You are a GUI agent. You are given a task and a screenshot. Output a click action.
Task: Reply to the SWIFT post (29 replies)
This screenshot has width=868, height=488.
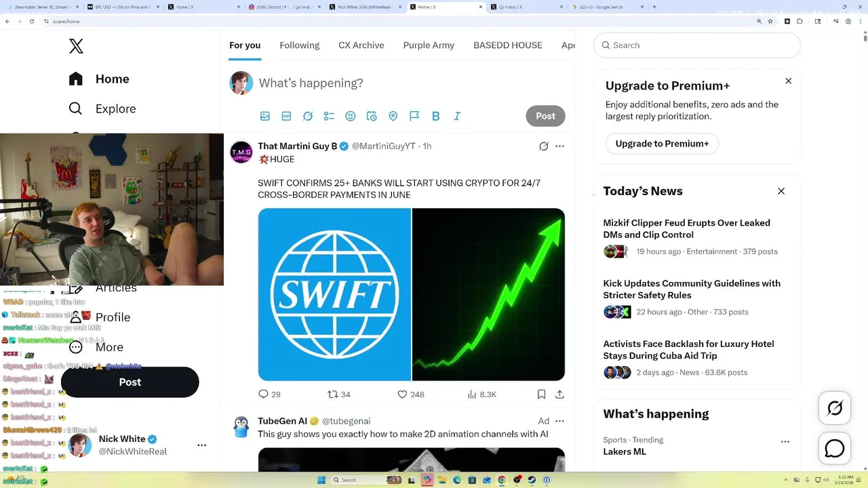(x=269, y=394)
